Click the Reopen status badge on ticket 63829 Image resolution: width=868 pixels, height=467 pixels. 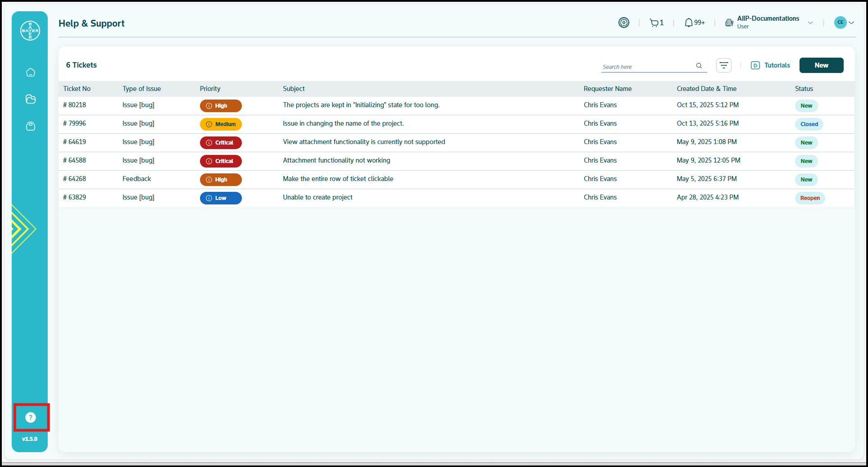809,198
